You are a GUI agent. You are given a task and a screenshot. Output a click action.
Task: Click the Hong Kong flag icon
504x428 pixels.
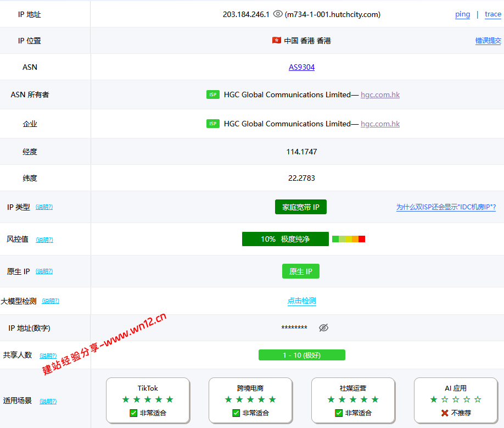click(x=276, y=41)
